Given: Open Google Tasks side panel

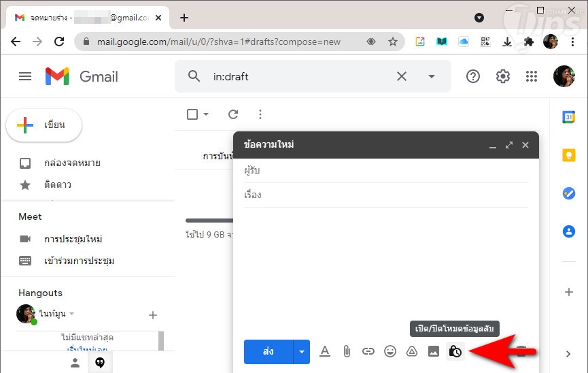Looking at the screenshot, I should [569, 193].
